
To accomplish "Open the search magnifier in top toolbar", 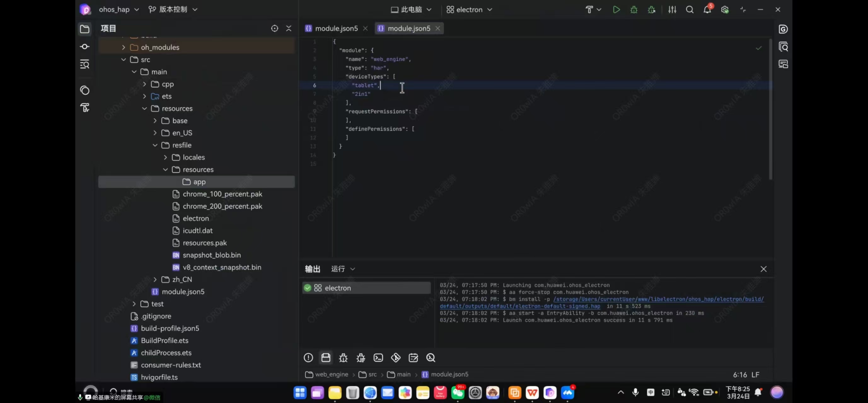I will click(689, 9).
